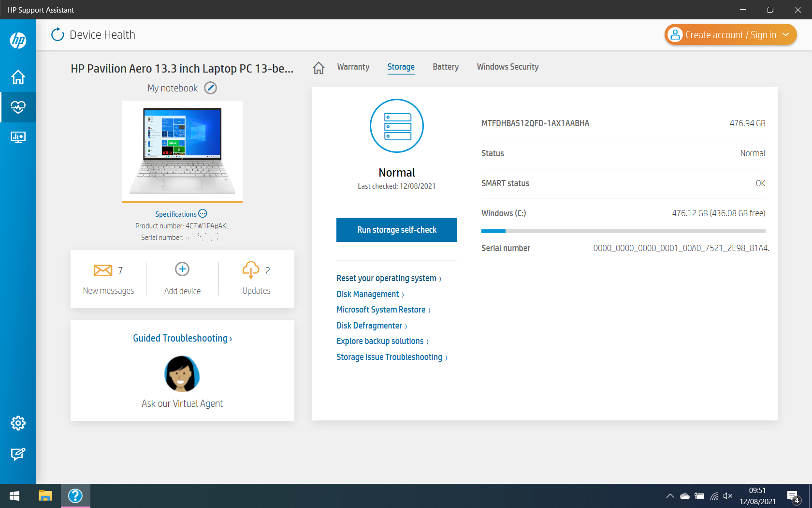The width and height of the screenshot is (812, 508).
Task: Click the SMART status OK value
Action: (760, 183)
